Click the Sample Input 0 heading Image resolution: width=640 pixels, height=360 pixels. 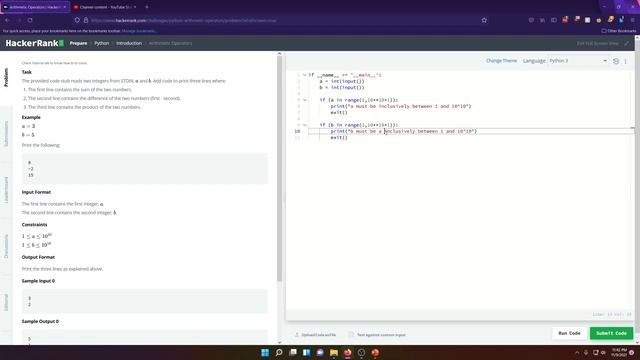(38, 281)
